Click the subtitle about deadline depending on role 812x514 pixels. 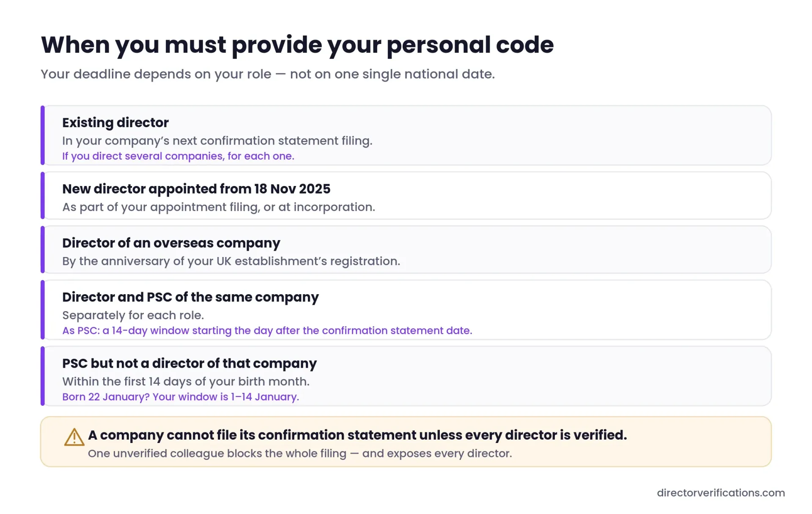[268, 74]
